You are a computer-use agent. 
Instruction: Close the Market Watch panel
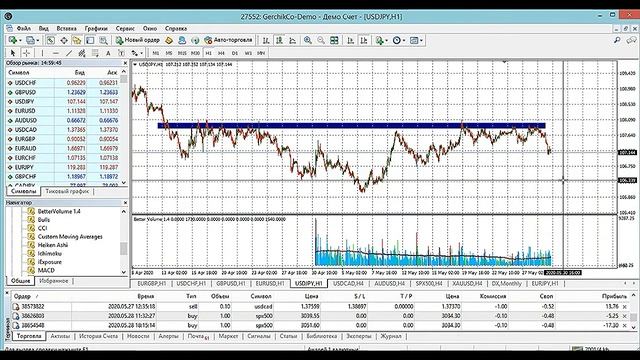tap(125, 63)
